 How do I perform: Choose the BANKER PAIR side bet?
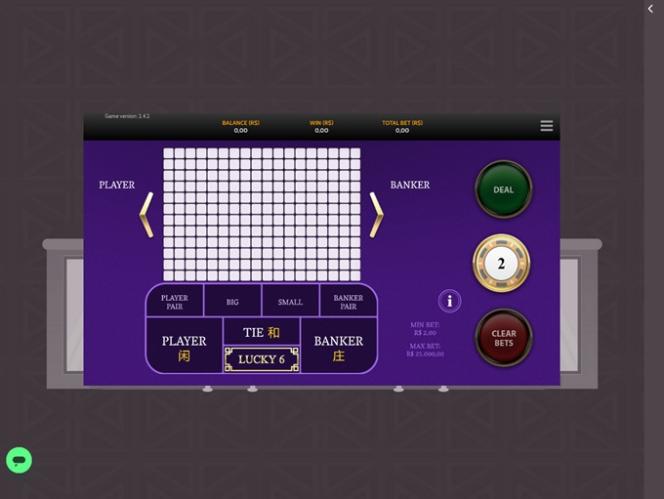pyautogui.click(x=348, y=301)
